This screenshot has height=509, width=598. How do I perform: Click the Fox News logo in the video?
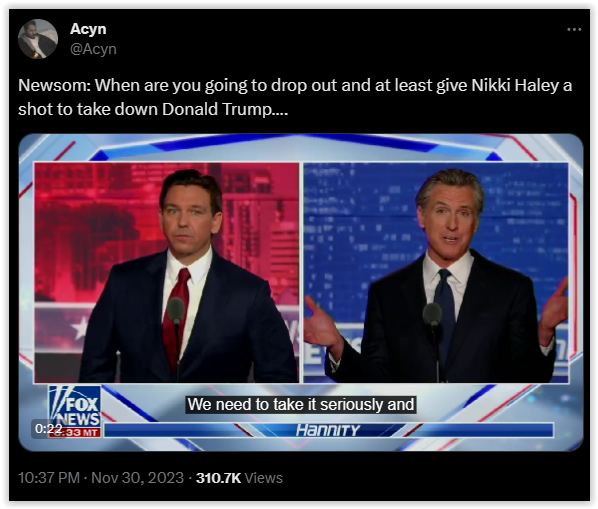tap(74, 406)
